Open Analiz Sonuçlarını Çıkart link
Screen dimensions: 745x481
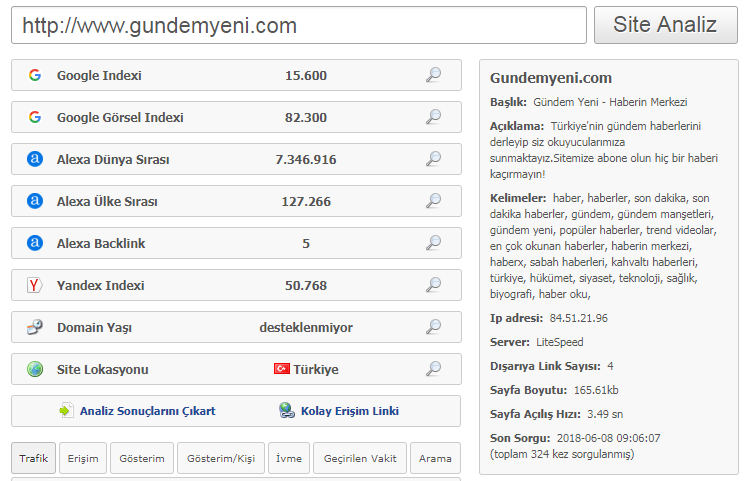(x=147, y=411)
